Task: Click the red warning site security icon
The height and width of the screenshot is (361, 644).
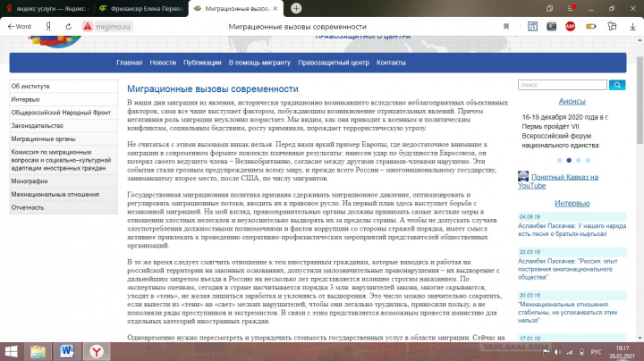Action: click(x=88, y=27)
